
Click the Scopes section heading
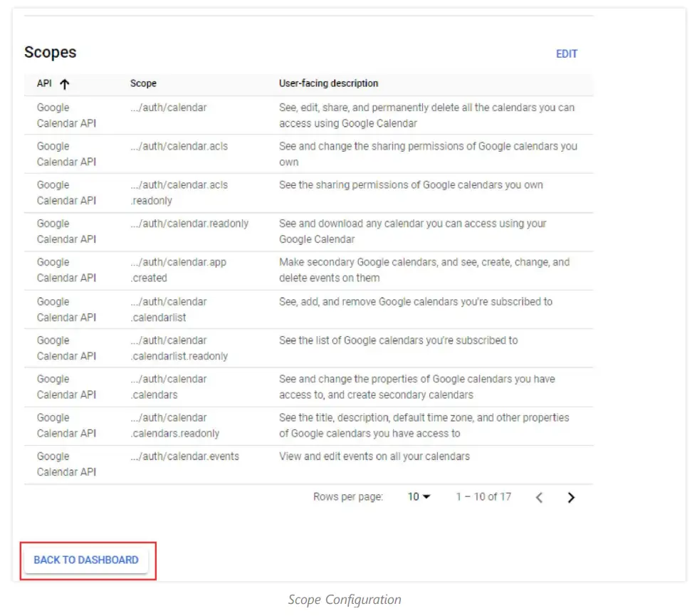[x=51, y=52]
